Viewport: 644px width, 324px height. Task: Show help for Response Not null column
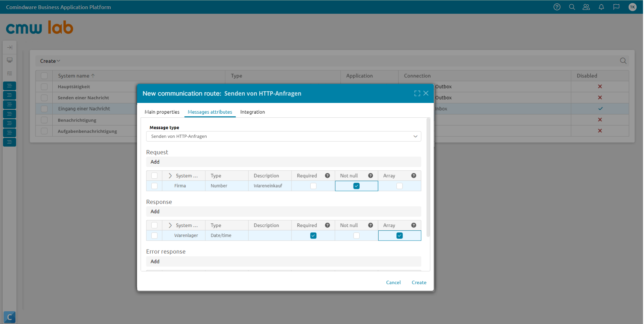(x=371, y=225)
